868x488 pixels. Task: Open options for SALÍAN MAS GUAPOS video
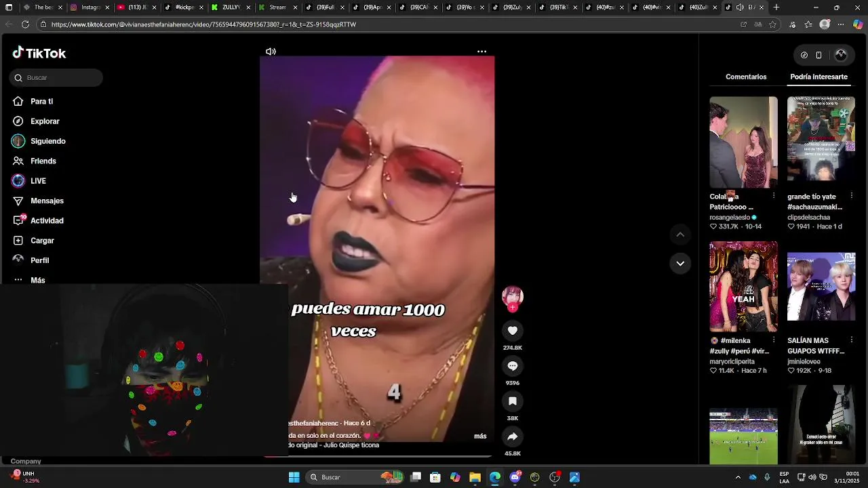tap(851, 340)
